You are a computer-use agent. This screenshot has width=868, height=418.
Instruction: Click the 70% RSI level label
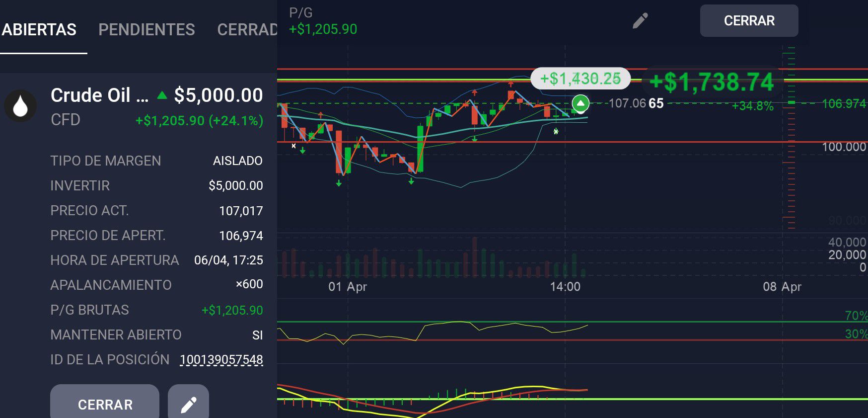tap(856, 316)
